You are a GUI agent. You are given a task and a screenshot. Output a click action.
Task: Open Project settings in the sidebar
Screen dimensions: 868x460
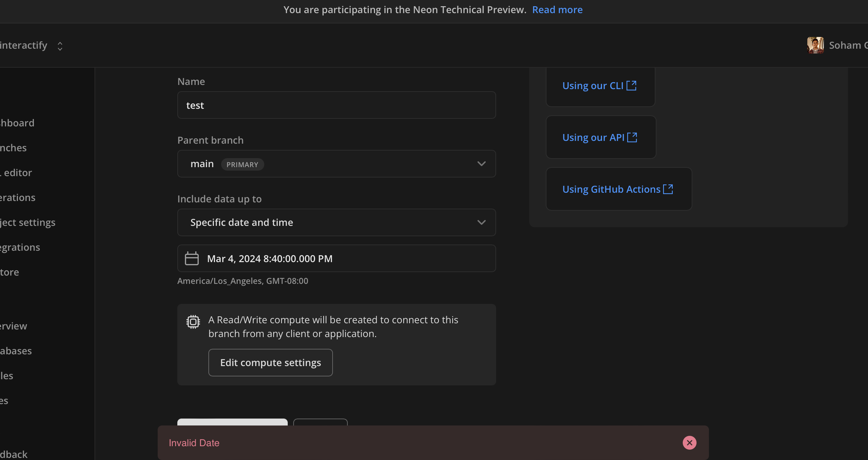coord(28,222)
